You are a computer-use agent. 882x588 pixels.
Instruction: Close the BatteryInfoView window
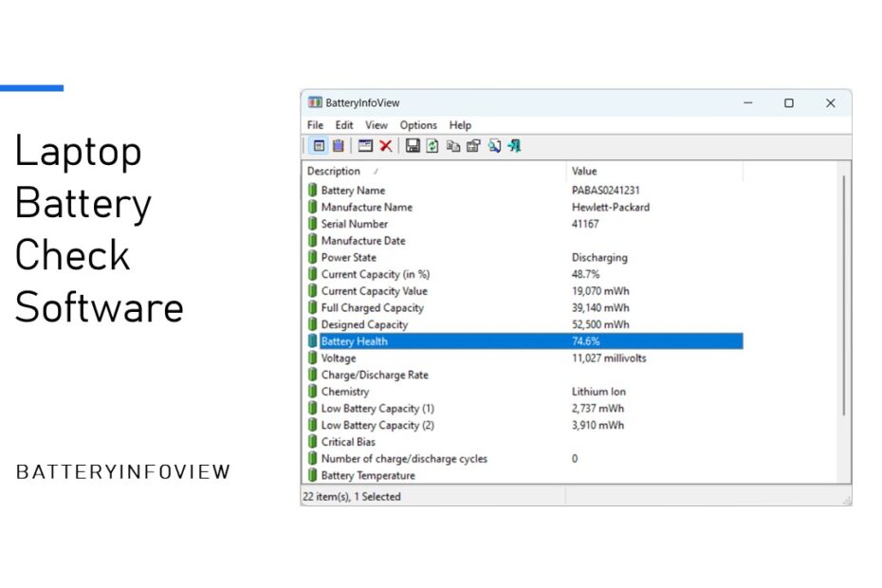click(x=830, y=103)
